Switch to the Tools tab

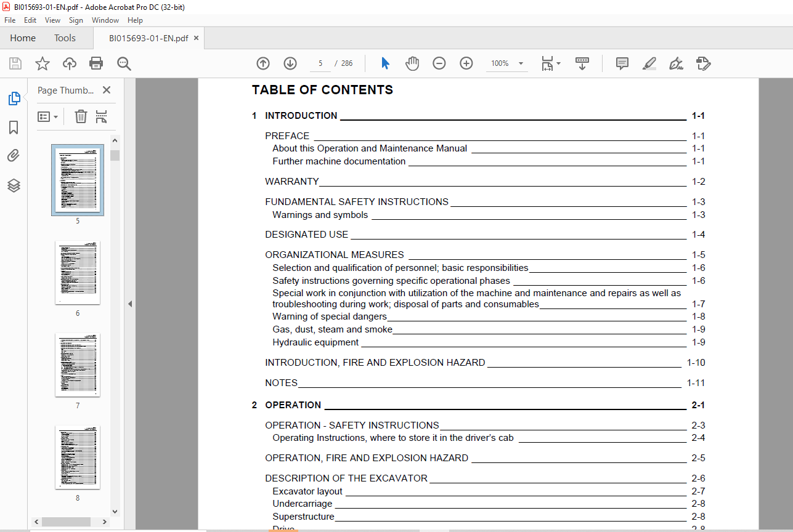(x=65, y=38)
